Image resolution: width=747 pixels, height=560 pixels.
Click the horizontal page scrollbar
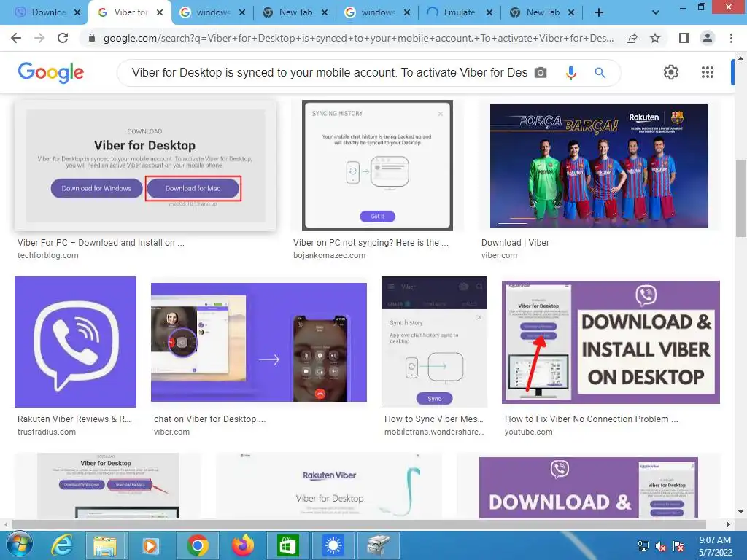tap(358, 524)
